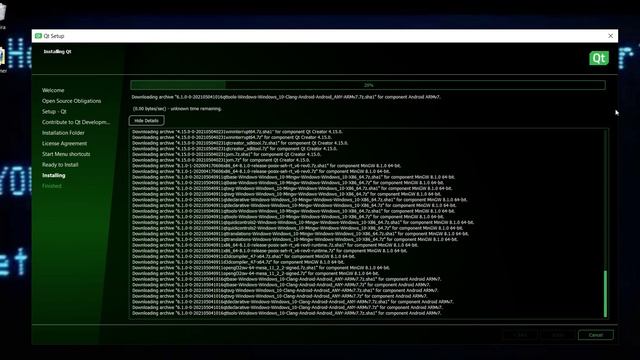The height and width of the screenshot is (360, 640).
Task: Cancel the Qt installation
Action: point(596,335)
